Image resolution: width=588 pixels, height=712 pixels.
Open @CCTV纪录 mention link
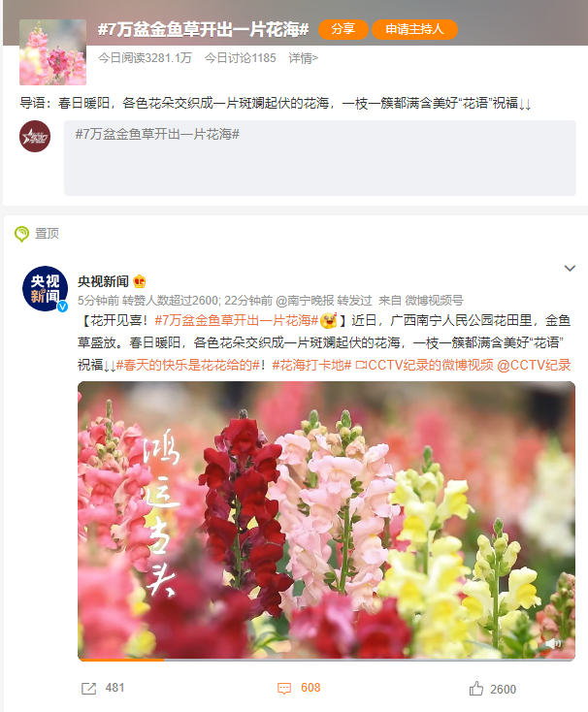[x=534, y=365]
